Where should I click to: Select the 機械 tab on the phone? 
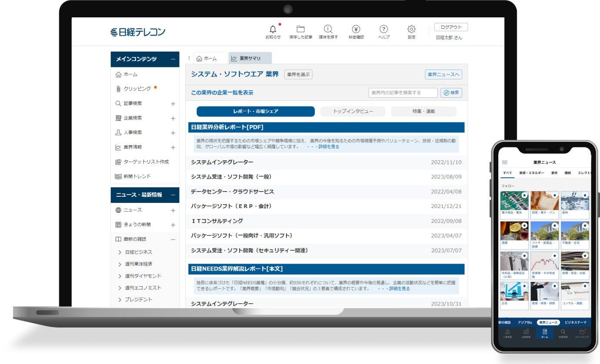[568, 173]
